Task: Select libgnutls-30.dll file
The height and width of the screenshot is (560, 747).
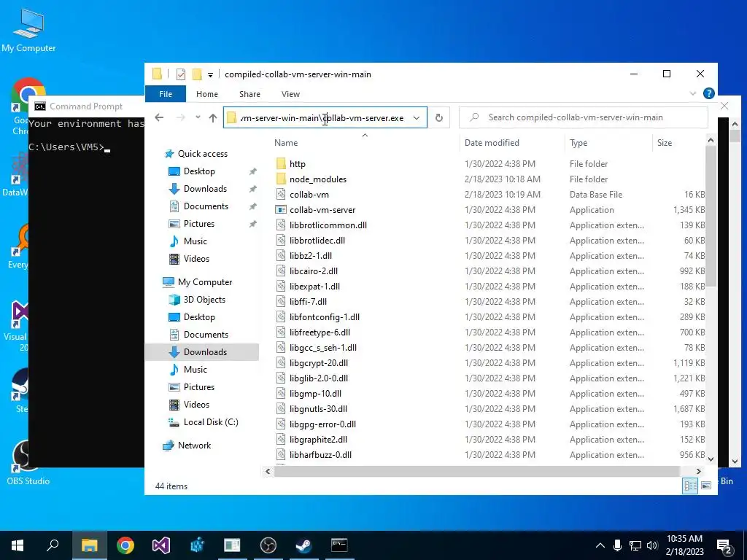Action: pyautogui.click(x=318, y=408)
